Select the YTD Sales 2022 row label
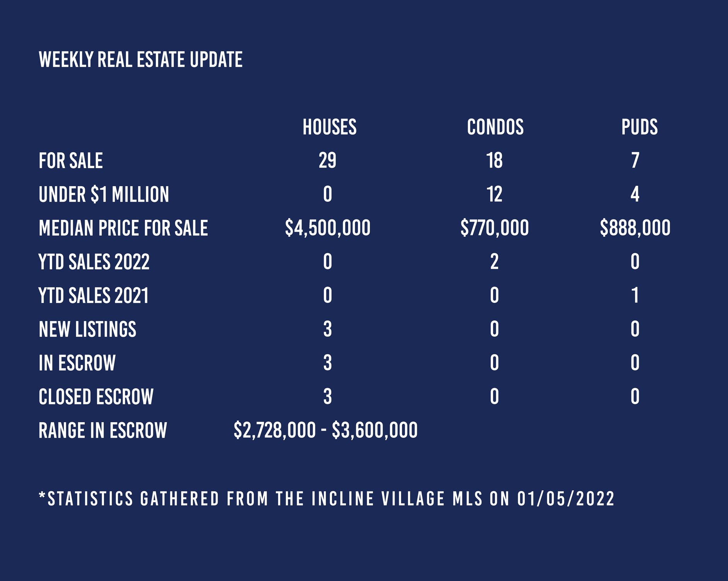 94,262
